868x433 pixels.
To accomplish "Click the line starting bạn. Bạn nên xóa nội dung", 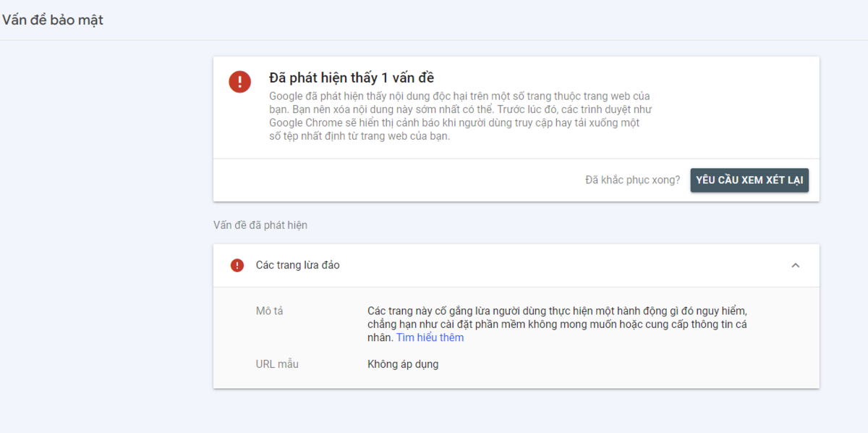I will [x=461, y=109].
